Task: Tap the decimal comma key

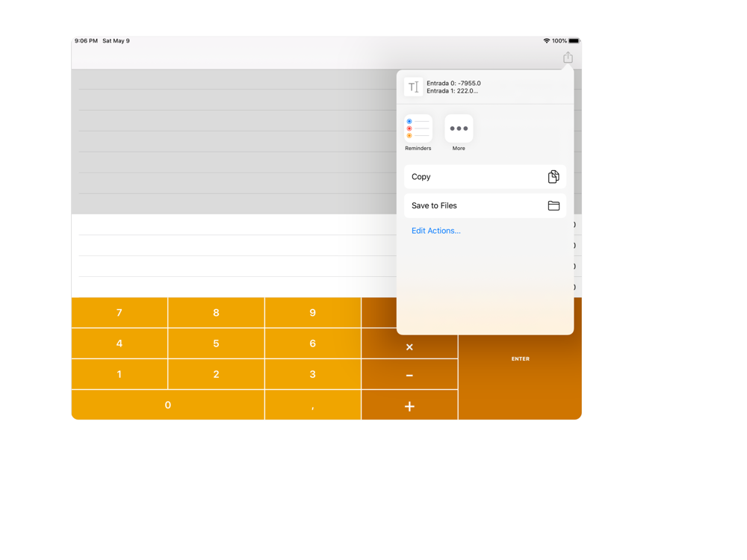Action: (x=312, y=405)
